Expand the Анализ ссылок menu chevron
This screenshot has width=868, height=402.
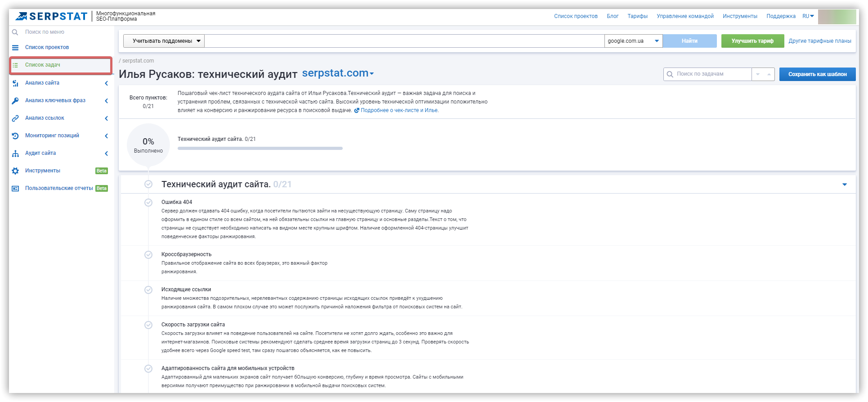click(x=107, y=118)
